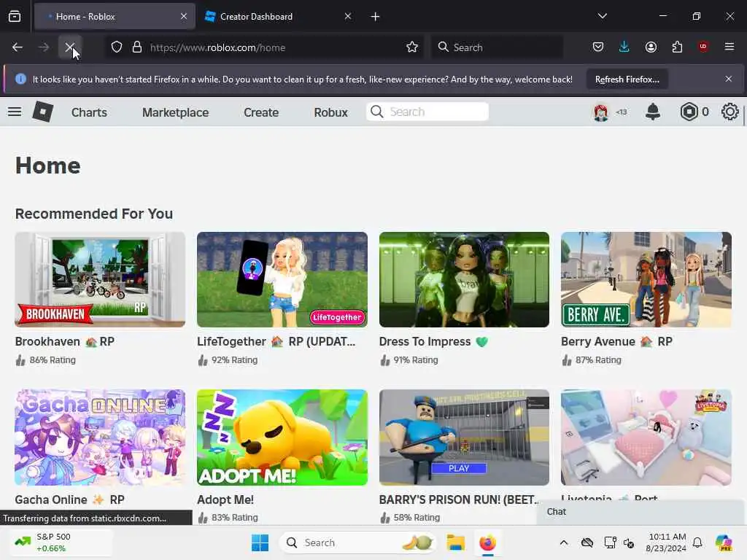Click the Refresh Firefox... button

point(627,79)
